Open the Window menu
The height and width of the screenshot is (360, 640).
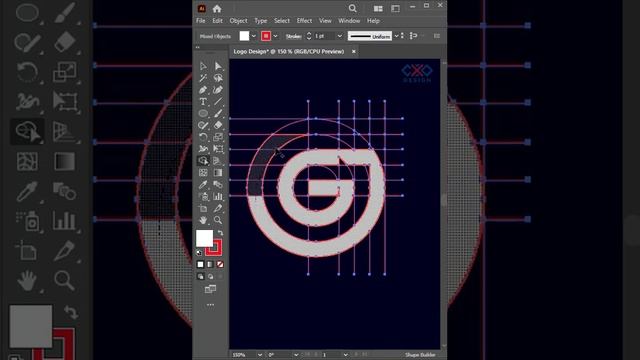(x=349, y=21)
